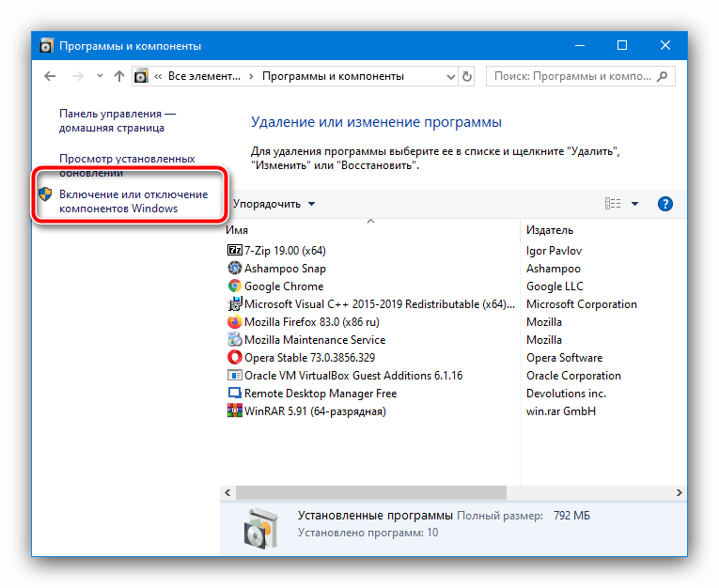Select "Все элемент..." breadcrumb segment
The width and height of the screenshot is (719, 588).
(204, 76)
